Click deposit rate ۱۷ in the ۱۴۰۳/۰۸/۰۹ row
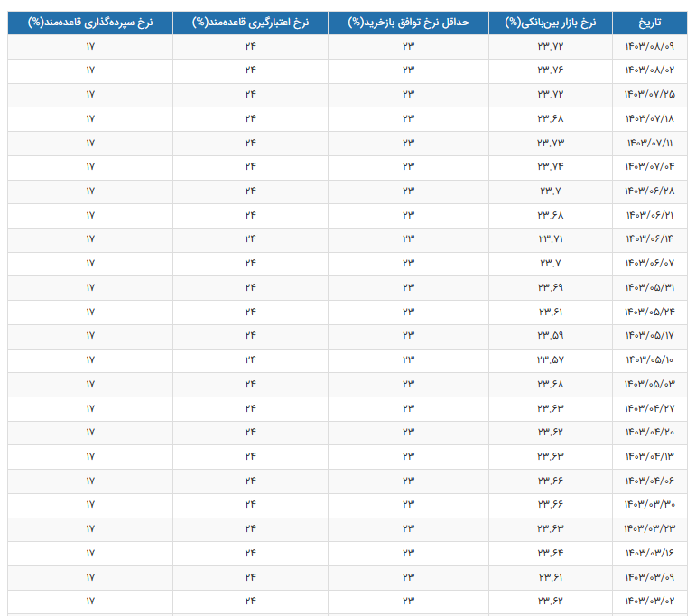The height and width of the screenshot is (616, 696). click(90, 46)
